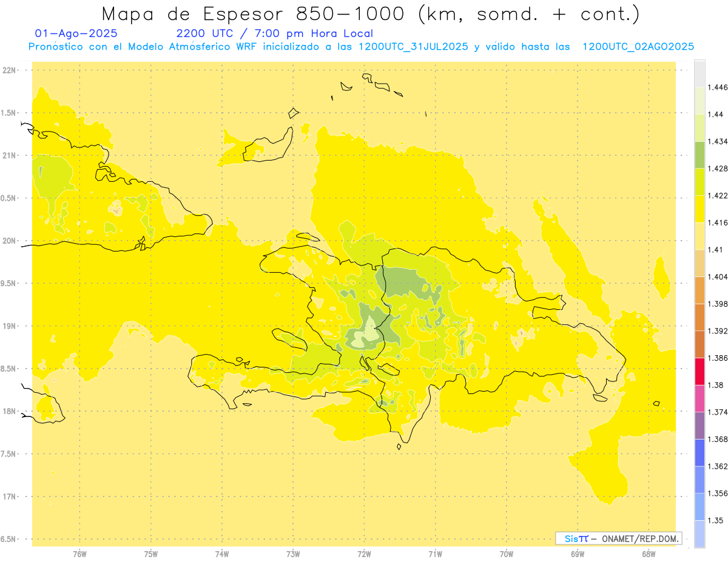Click the longitude label '69W'

[578, 554]
